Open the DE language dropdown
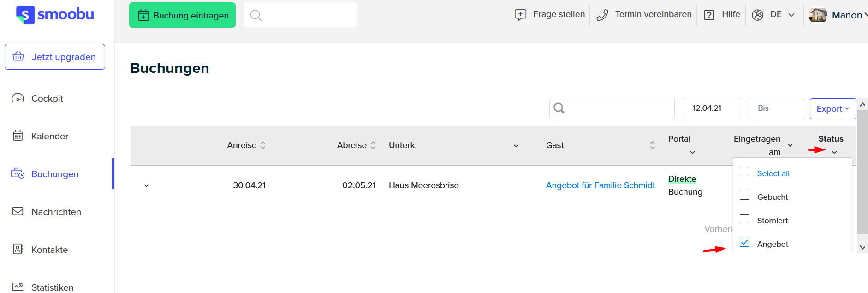 (783, 15)
